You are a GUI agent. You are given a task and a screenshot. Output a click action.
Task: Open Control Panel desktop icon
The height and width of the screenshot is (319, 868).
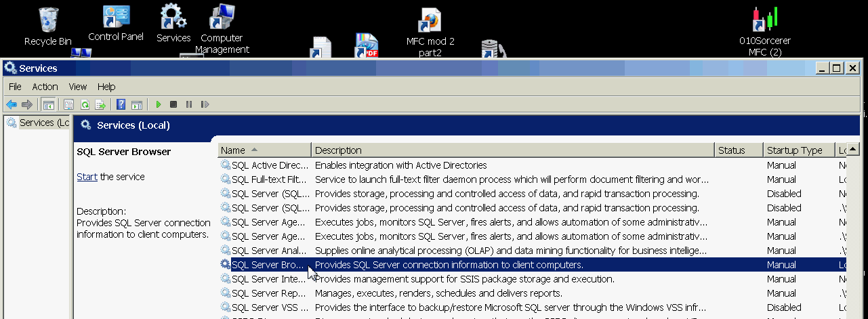tap(116, 23)
